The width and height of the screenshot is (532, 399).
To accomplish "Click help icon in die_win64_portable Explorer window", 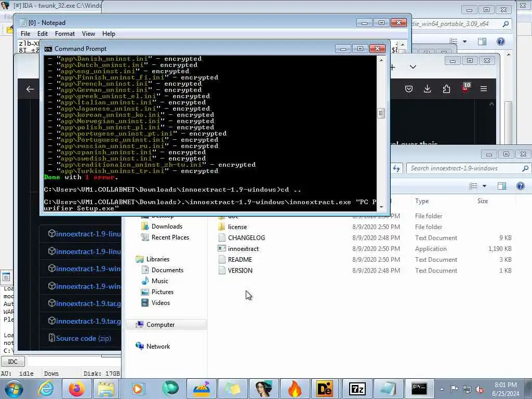I will pos(501,42).
